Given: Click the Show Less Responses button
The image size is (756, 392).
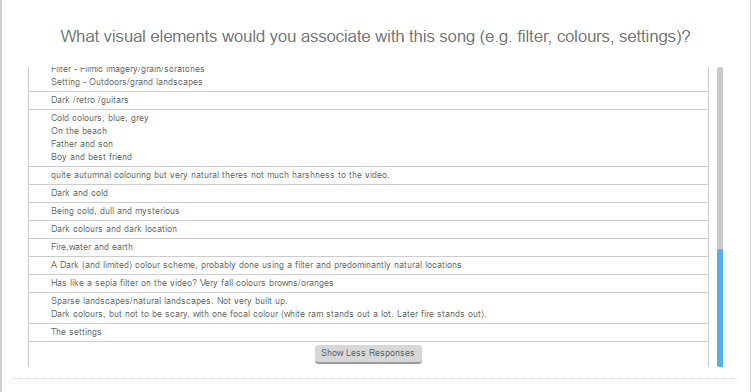Looking at the screenshot, I should point(368,353).
